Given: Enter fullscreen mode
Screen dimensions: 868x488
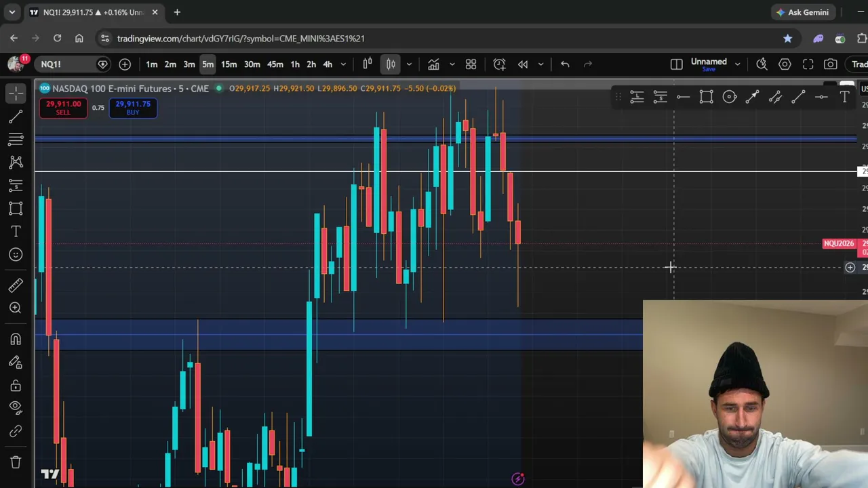Looking at the screenshot, I should tap(808, 64).
